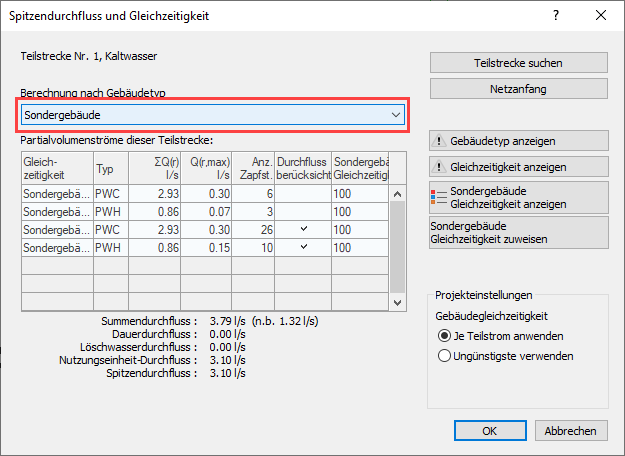Image resolution: width=625 pixels, height=456 pixels.
Task: Click the Teilstrecke suchen button
Action: [519, 63]
